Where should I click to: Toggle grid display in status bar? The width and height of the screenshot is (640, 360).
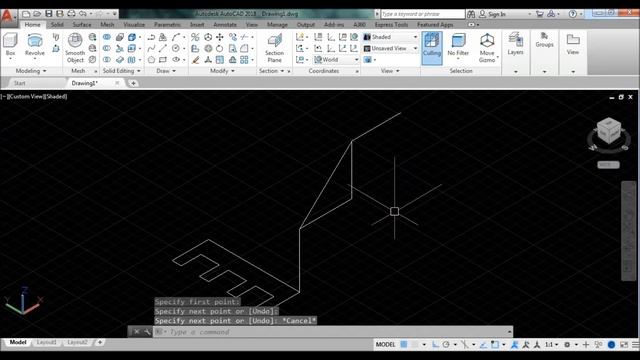coord(404,345)
